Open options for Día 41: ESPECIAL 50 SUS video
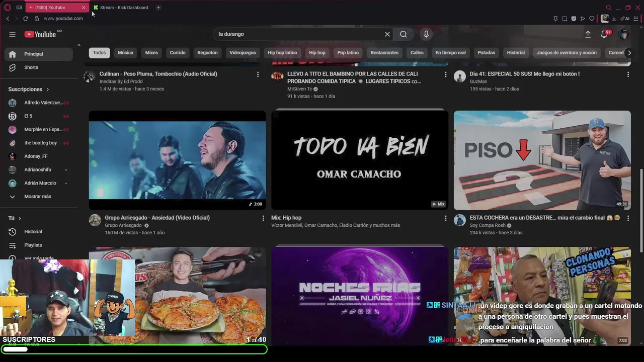The height and width of the screenshot is (362, 644). click(628, 74)
